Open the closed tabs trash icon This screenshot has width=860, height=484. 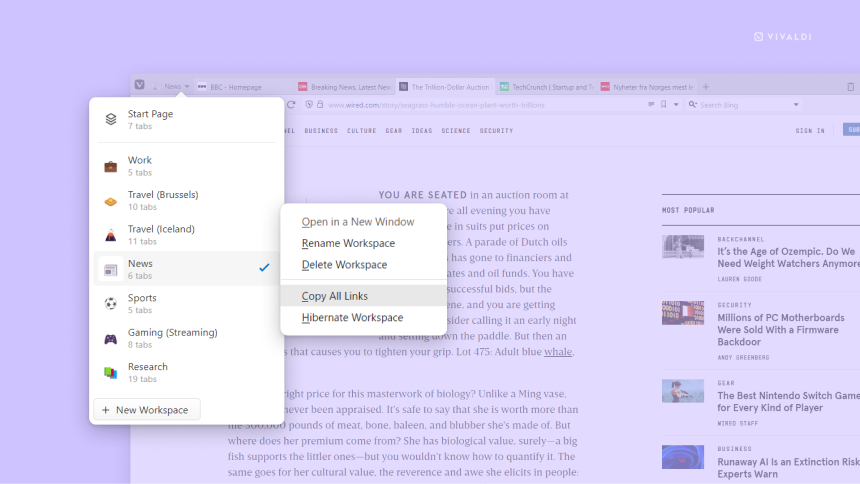(x=850, y=87)
